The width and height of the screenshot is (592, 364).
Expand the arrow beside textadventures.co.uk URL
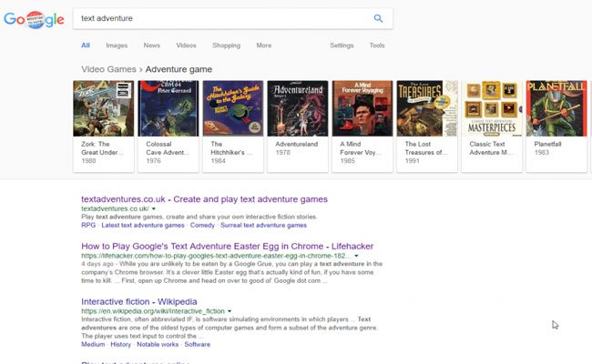154,208
